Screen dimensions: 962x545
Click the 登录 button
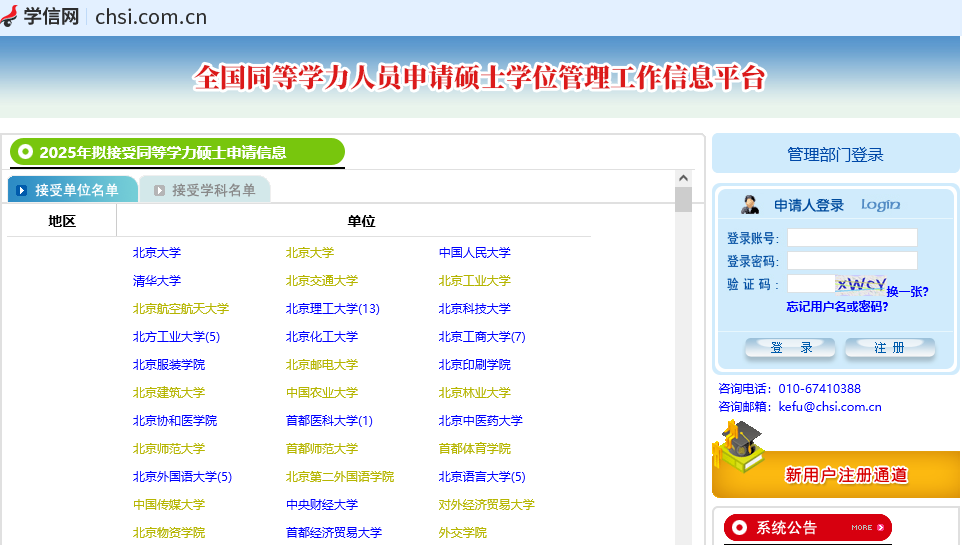(790, 348)
